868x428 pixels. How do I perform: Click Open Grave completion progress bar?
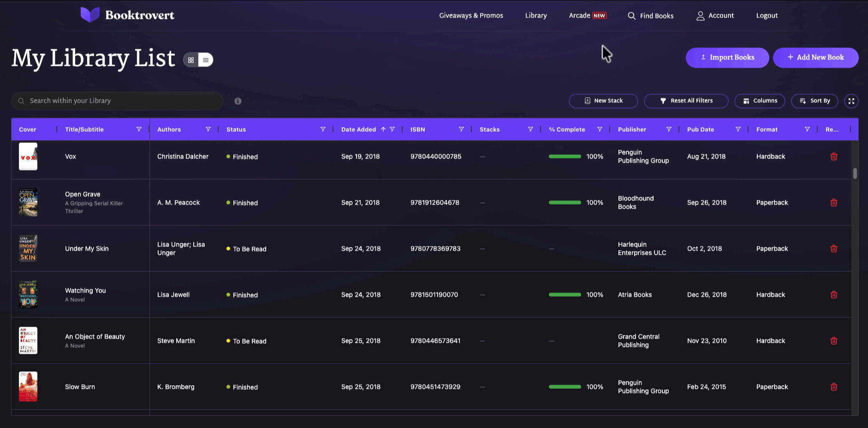(565, 203)
